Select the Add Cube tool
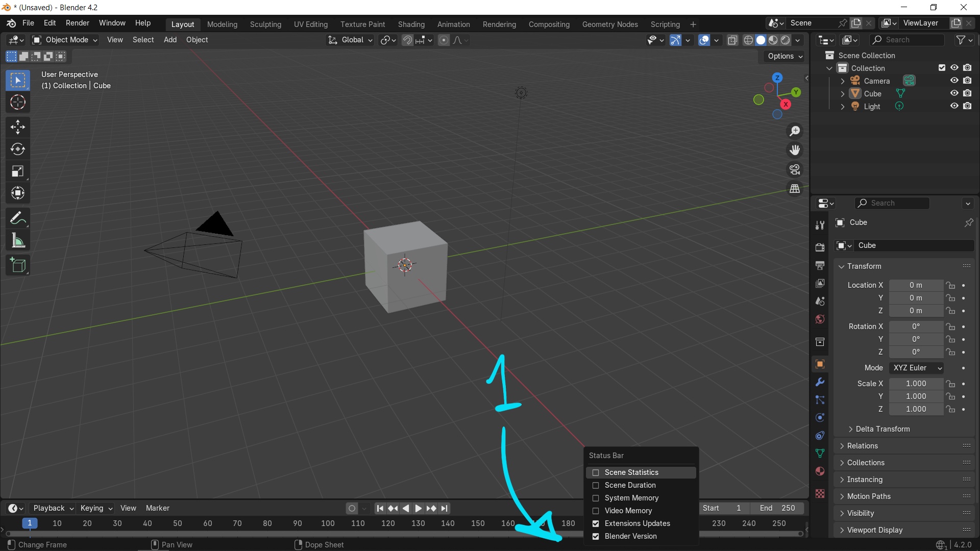 click(x=18, y=265)
